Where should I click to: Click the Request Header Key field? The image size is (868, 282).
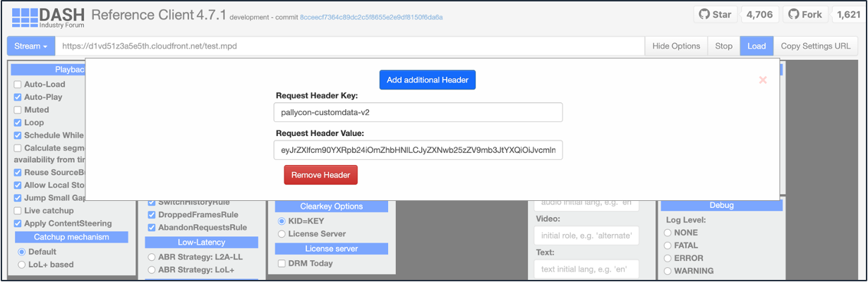(418, 113)
